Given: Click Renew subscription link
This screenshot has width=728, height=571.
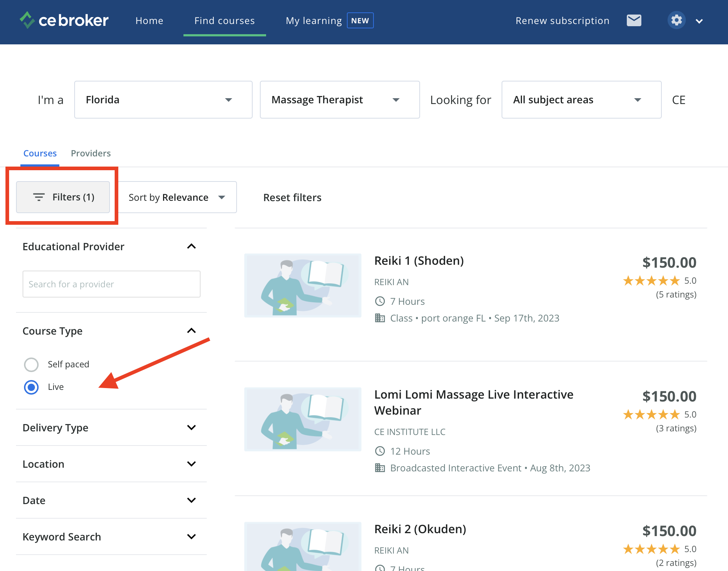Looking at the screenshot, I should (562, 21).
